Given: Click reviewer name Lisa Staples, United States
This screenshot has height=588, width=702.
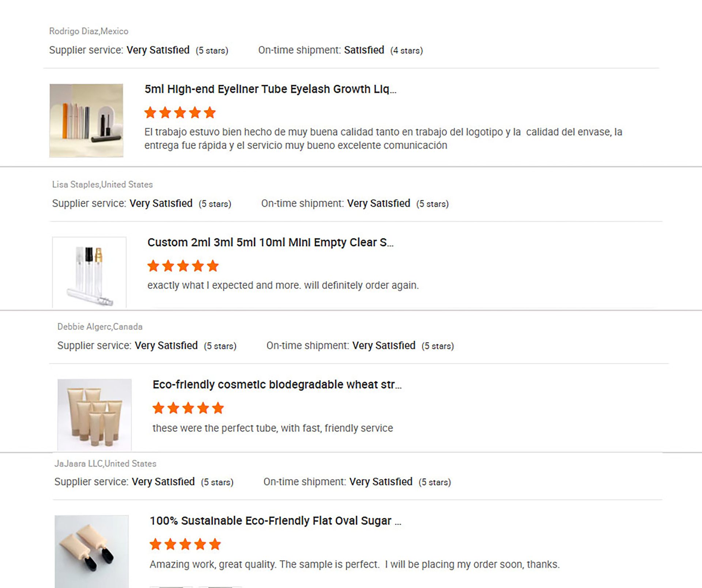Looking at the screenshot, I should click(102, 184).
